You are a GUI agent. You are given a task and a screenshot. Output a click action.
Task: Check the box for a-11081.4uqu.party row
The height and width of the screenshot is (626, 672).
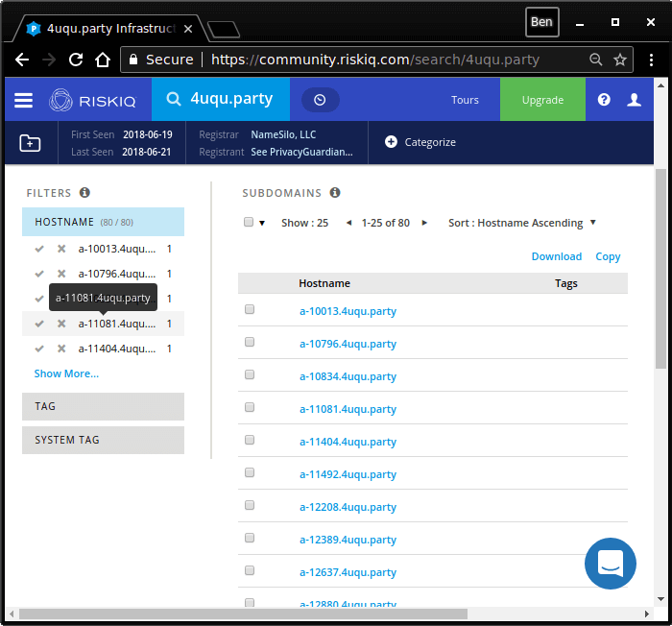(250, 407)
